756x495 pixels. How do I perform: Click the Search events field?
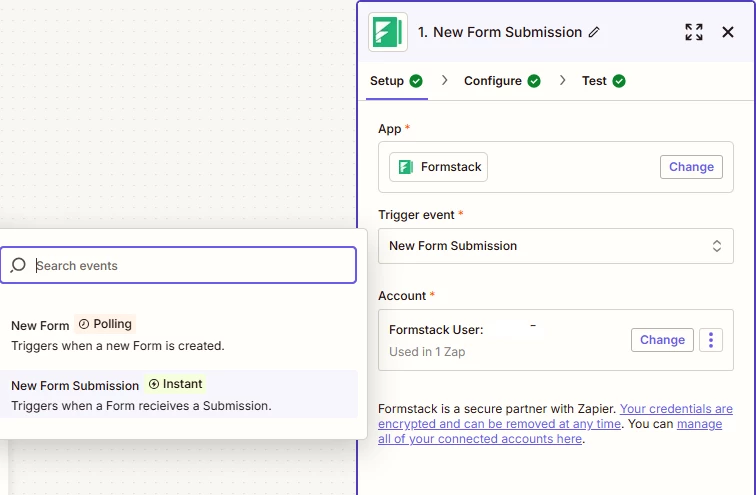(178, 265)
